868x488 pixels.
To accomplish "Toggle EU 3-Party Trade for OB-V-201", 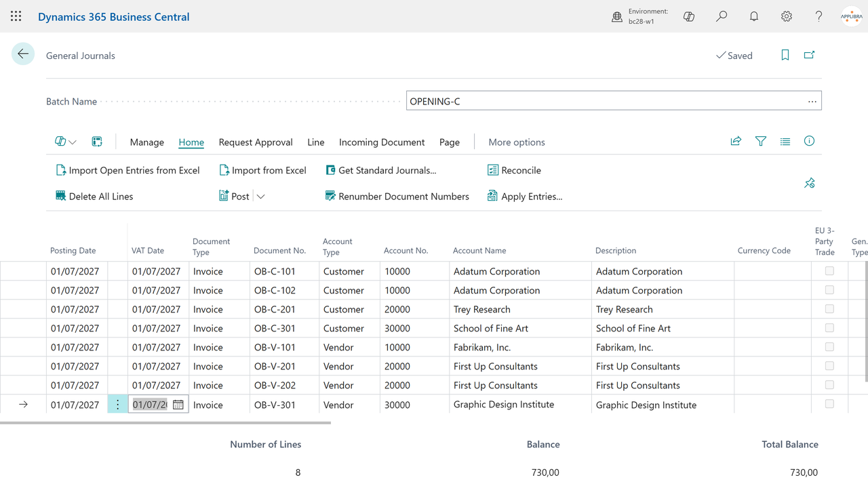I will point(829,366).
